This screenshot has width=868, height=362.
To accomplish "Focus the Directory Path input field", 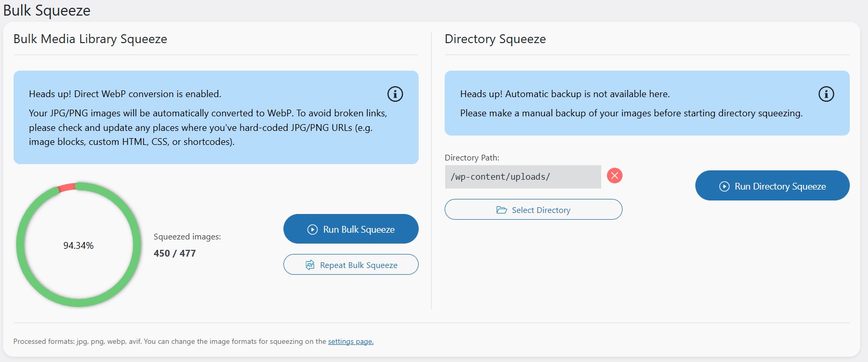I will [x=523, y=177].
